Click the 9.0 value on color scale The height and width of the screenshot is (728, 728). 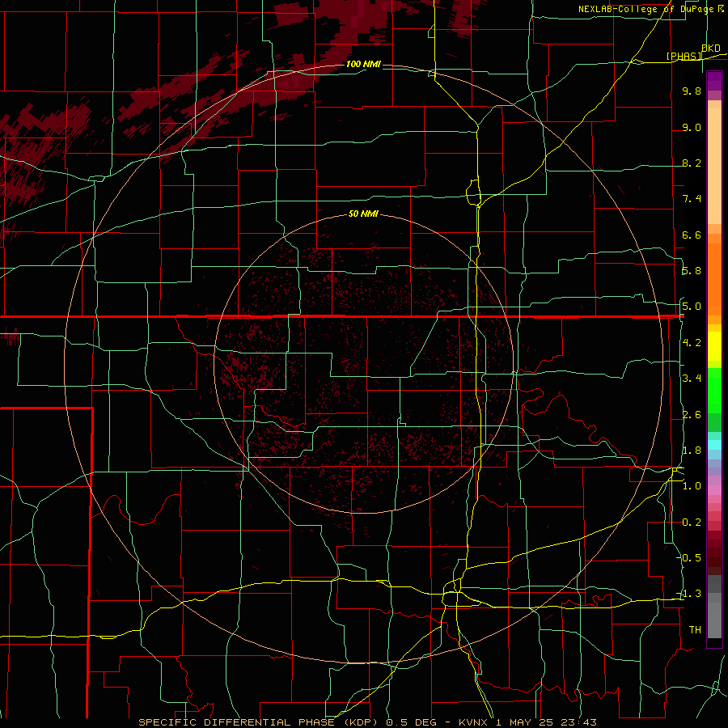(x=692, y=127)
